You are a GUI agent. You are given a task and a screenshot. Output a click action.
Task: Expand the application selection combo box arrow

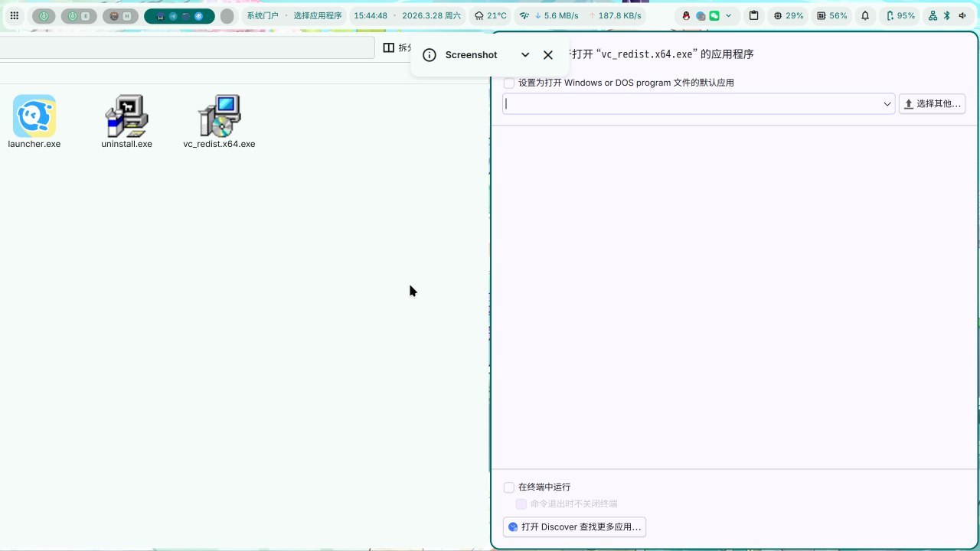click(887, 104)
